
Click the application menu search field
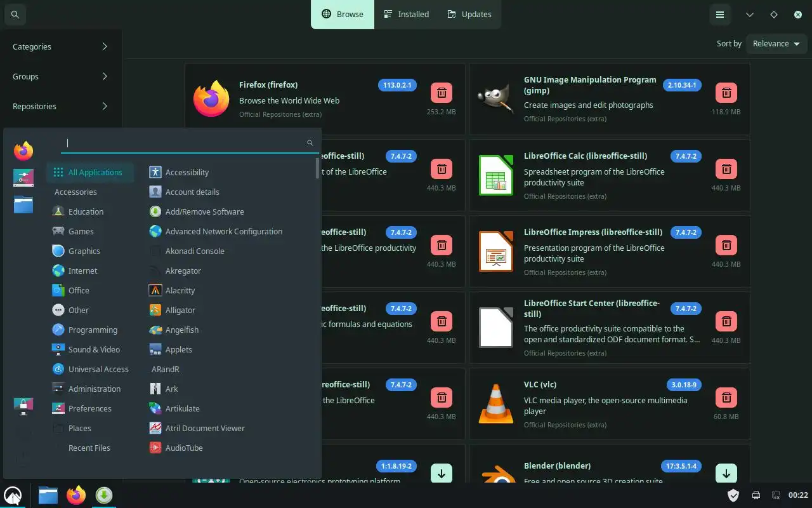(x=190, y=143)
